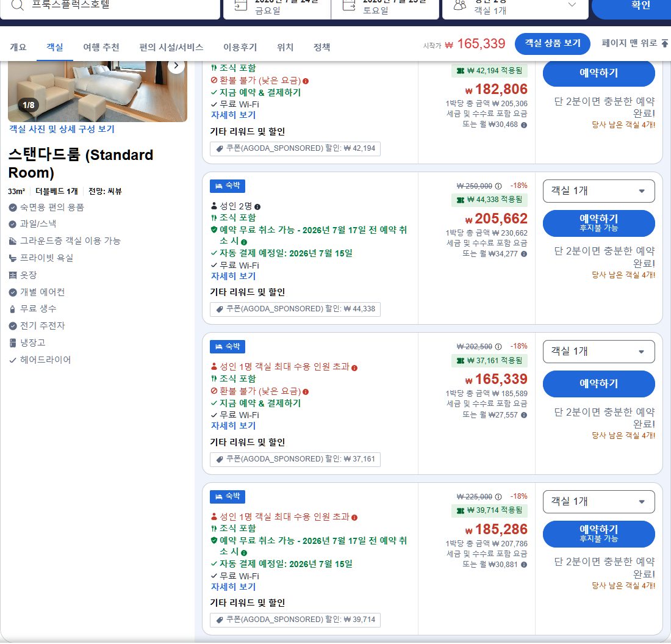Click 스탠다드룸 (Standard Room) title
This screenshot has height=644, width=671.
[81, 164]
